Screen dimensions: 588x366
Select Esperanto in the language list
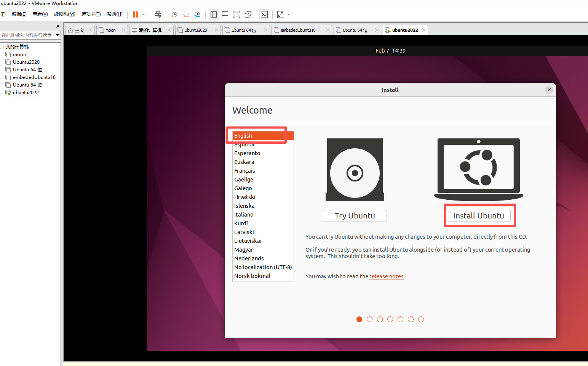pyautogui.click(x=263, y=153)
